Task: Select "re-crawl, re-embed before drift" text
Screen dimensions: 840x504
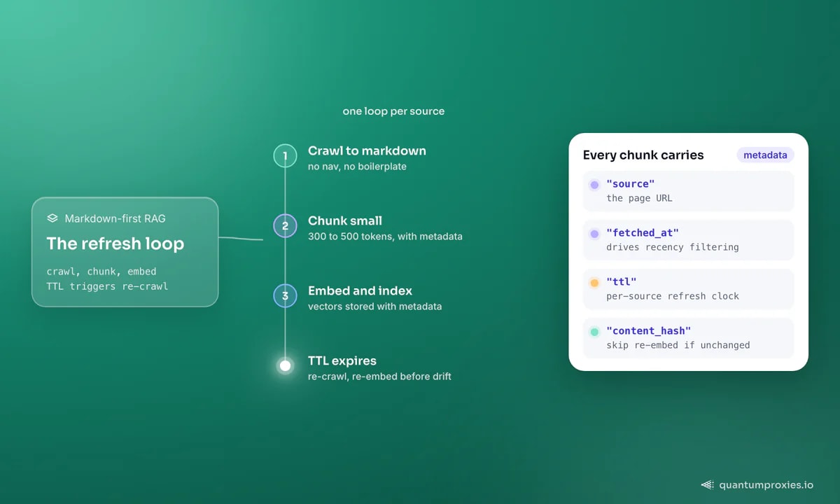Action: tap(379, 377)
